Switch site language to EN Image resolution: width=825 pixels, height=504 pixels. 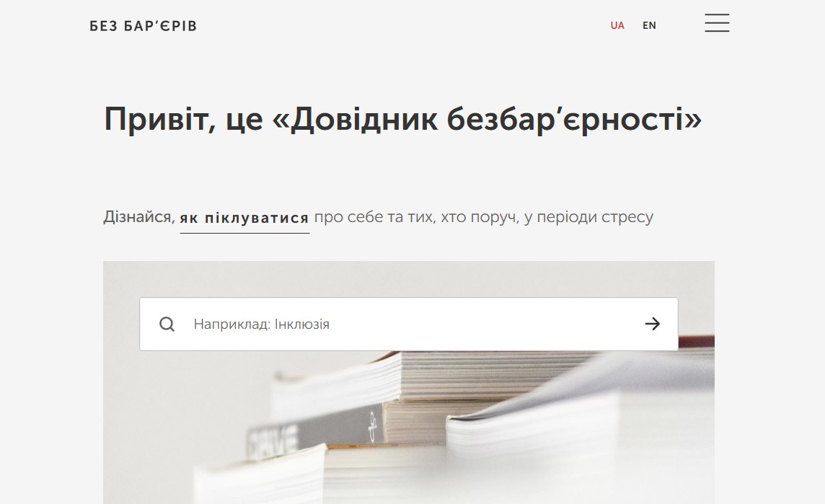pos(649,25)
